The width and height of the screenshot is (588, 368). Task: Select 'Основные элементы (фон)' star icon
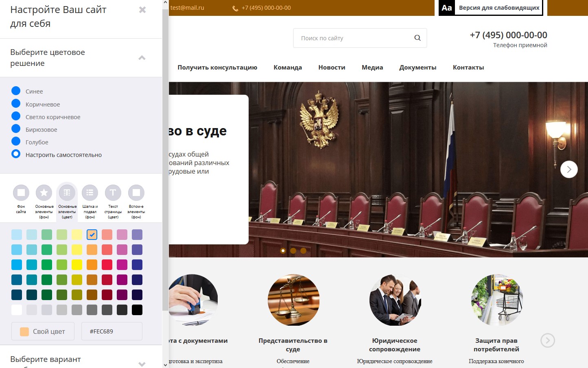pos(44,193)
